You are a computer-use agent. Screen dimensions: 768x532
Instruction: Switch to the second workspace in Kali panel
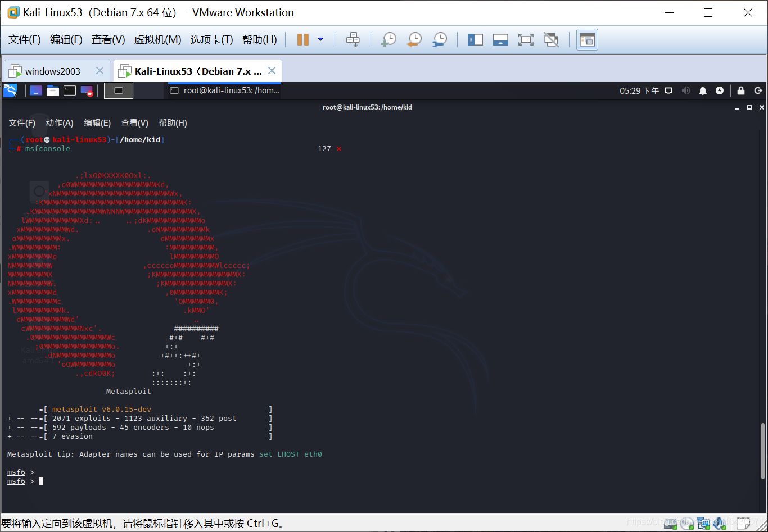pyautogui.click(x=148, y=90)
